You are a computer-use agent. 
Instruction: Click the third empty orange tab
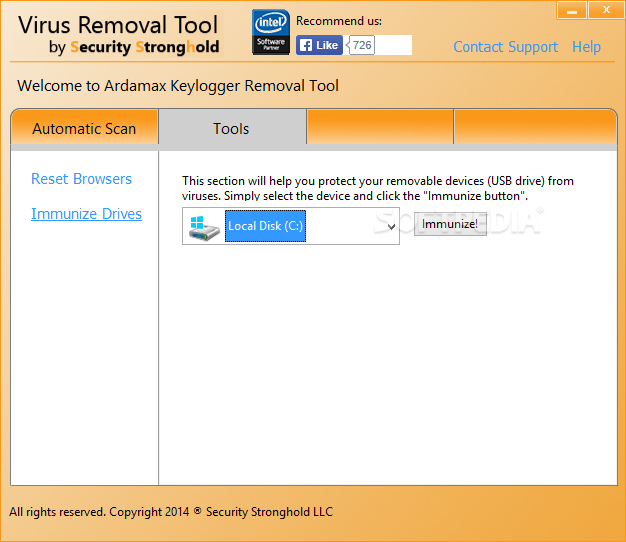pos(380,127)
